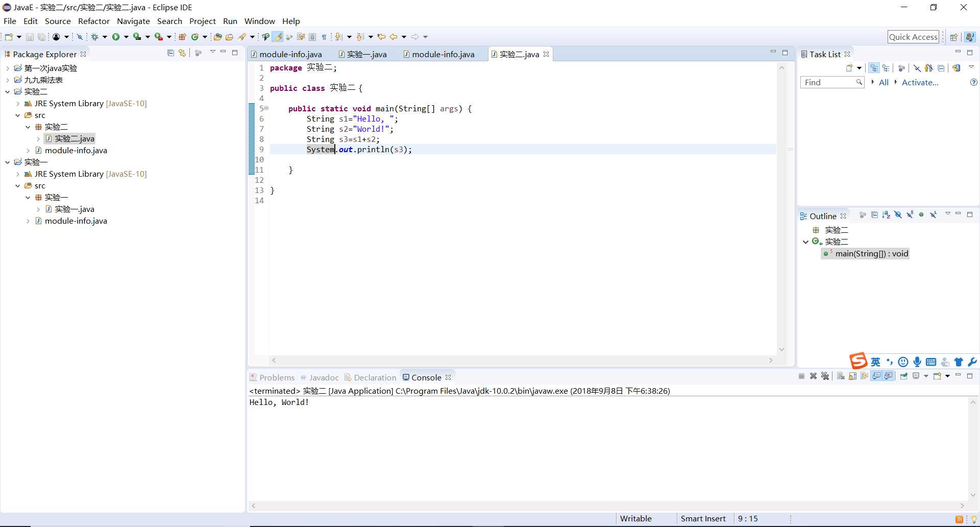Click the Sogou soft keyboard icon

pos(931,362)
